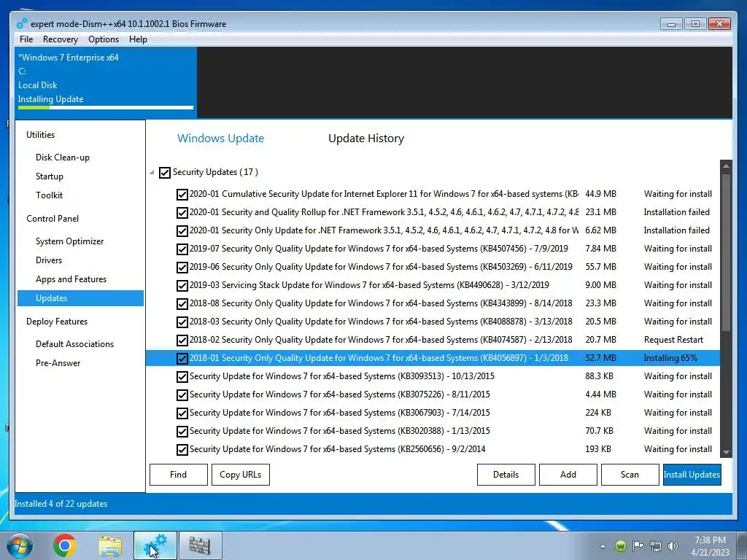Click Install Updates button

point(692,475)
